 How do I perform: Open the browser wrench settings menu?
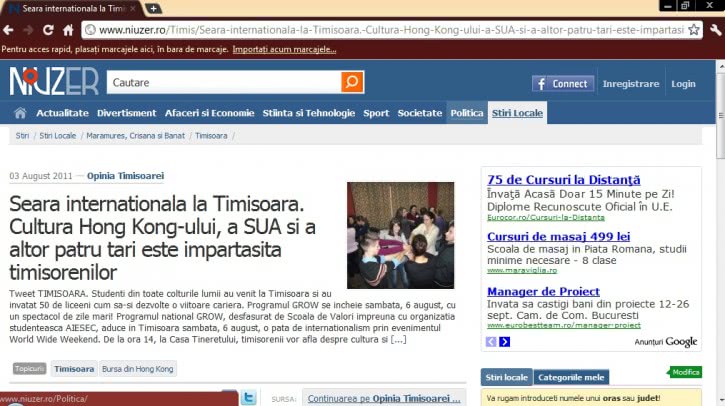point(714,30)
